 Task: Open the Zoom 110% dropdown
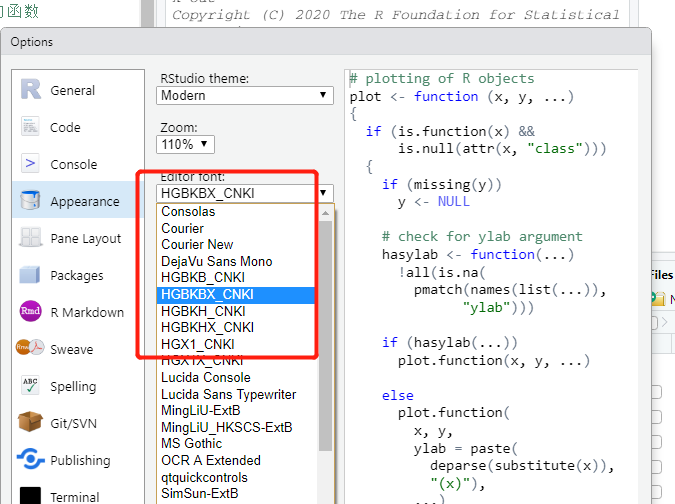click(x=185, y=144)
